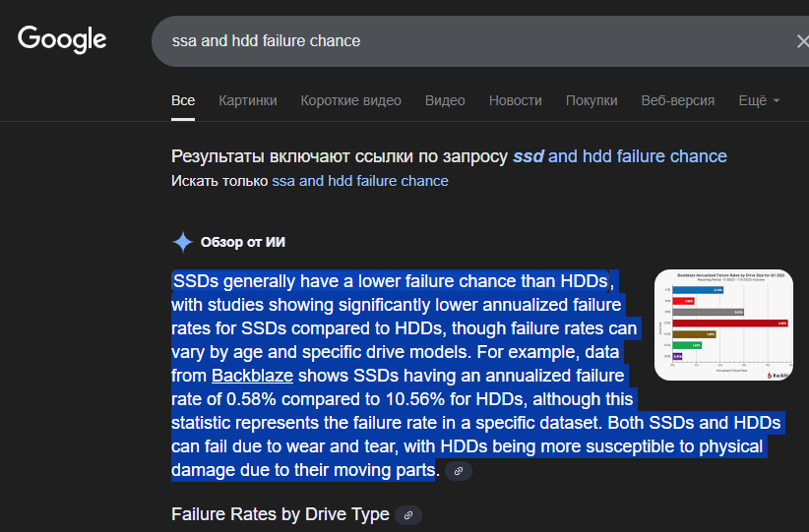Click the AI overview sparkle icon
The width and height of the screenshot is (809, 532).
(x=183, y=242)
